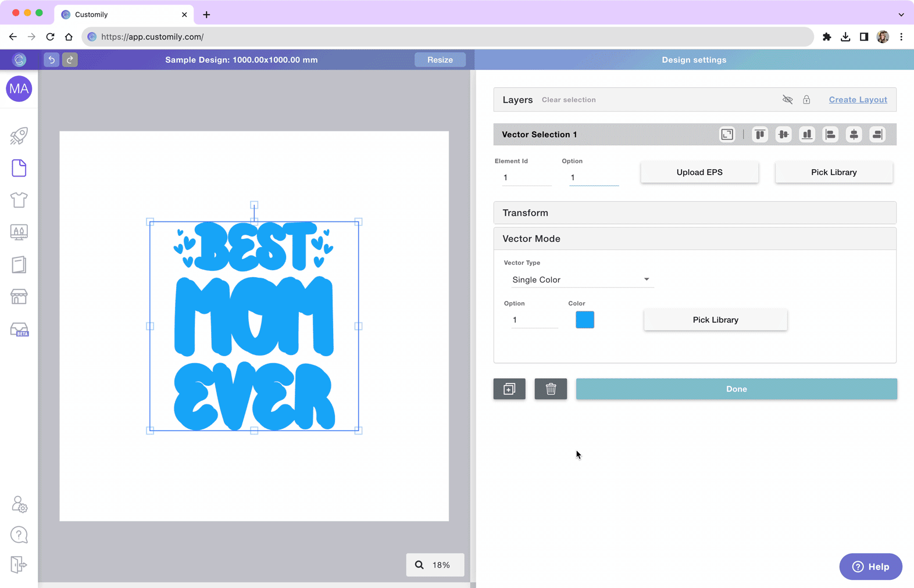Select the BEST MOM EVER artwork

(x=254, y=326)
